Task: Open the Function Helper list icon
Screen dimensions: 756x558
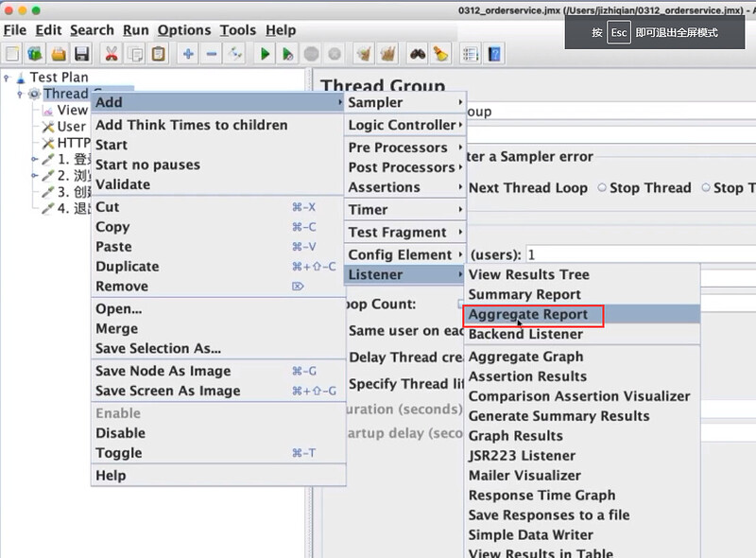Action: tap(470, 54)
